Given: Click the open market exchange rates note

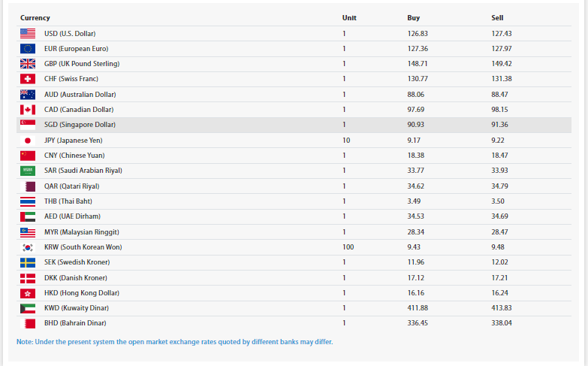Looking at the screenshot, I should (x=174, y=342).
